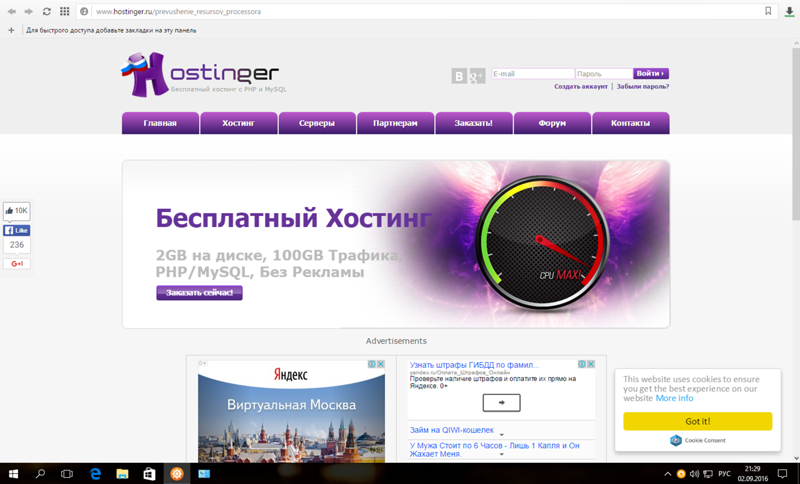Accept cookies with Got it! button
The width and height of the screenshot is (800, 484).
coord(697,421)
